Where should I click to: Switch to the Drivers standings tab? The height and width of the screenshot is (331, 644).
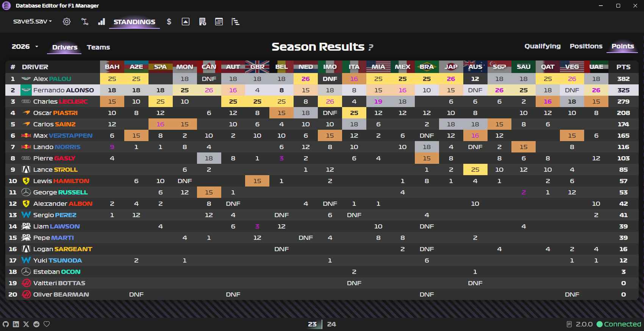[x=65, y=47]
